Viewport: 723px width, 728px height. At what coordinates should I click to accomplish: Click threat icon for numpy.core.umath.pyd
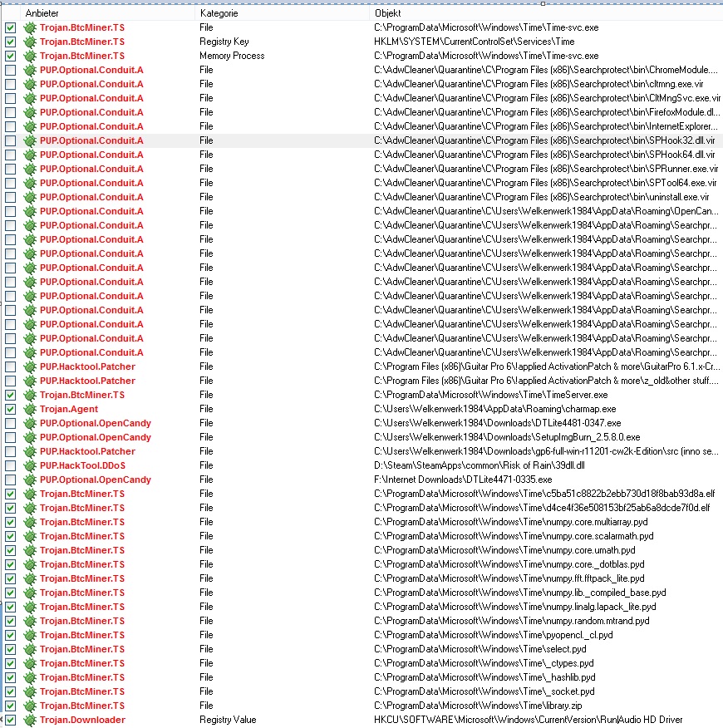[30, 550]
